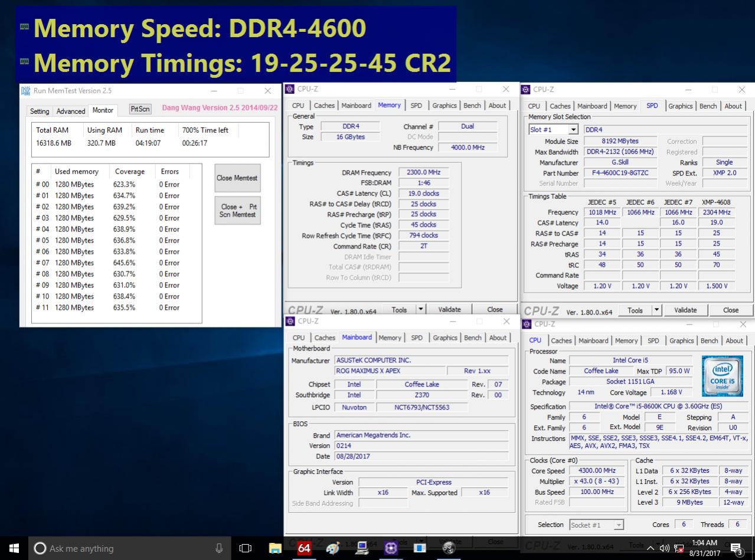Click the globe-shaped taskbar icon
Image resolution: width=755 pixels, height=560 pixels.
tap(449, 548)
